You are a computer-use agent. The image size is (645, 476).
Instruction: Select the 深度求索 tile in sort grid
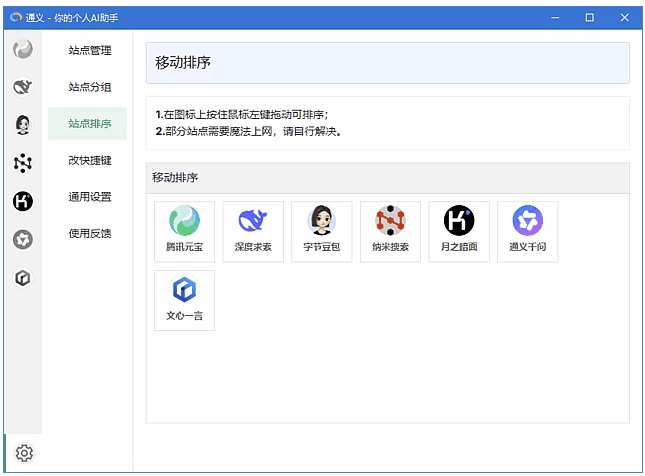tap(253, 231)
